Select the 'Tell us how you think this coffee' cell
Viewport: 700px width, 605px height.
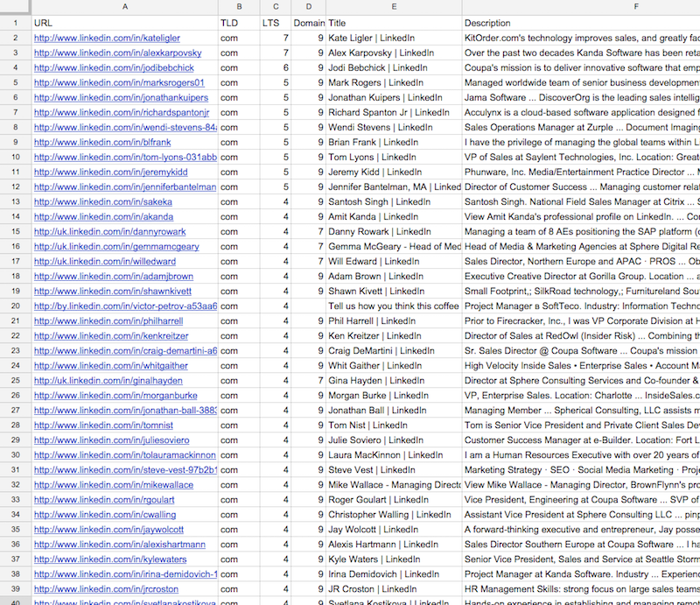395,306
